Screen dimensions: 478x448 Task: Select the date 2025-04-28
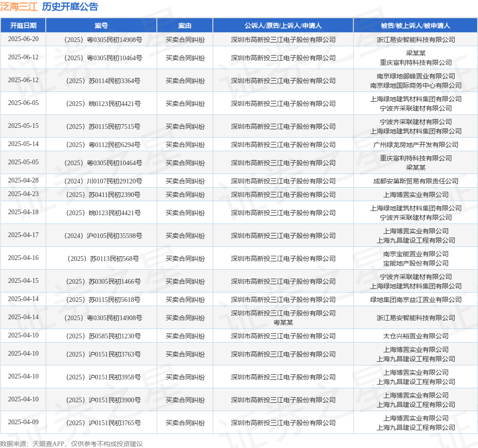(x=23, y=181)
